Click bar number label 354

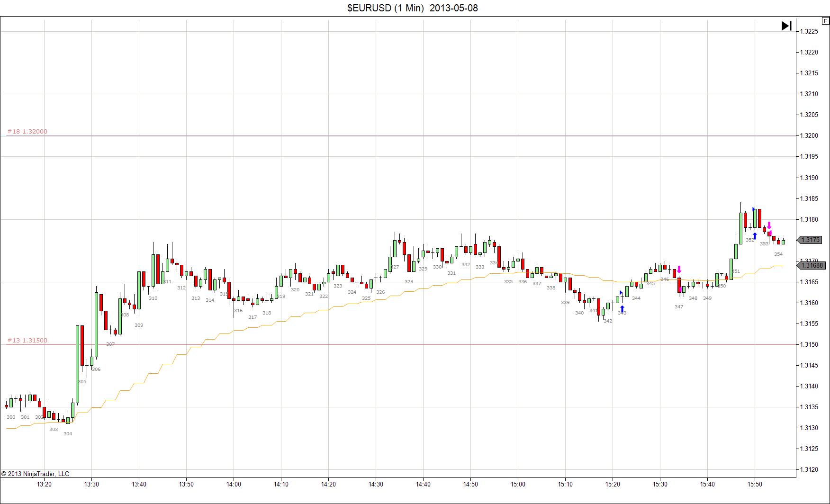778,254
